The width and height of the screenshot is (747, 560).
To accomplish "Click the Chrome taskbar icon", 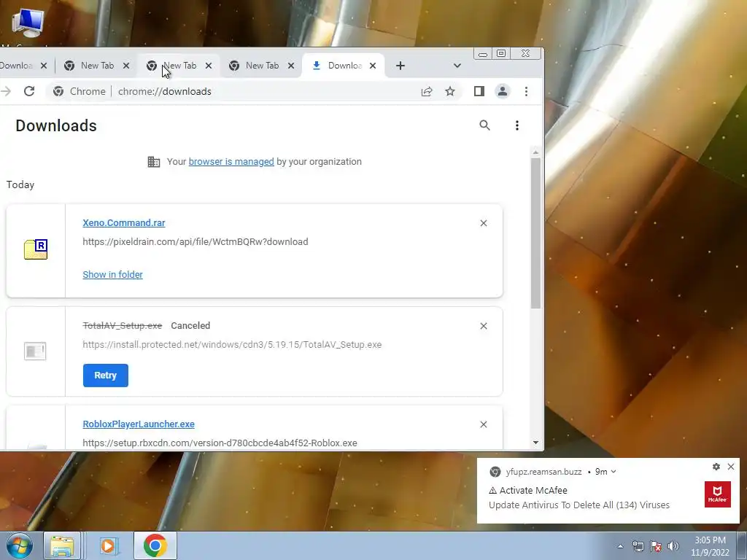I will [155, 545].
